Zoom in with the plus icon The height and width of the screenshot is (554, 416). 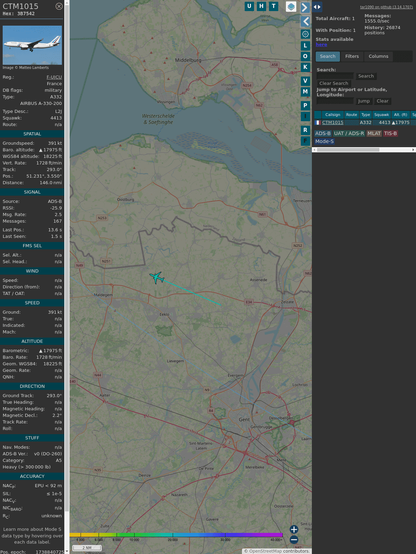click(x=294, y=529)
